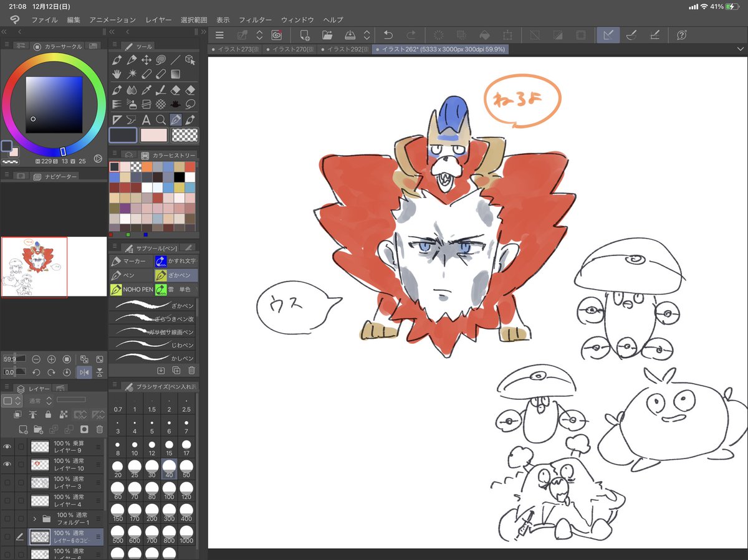The width and height of the screenshot is (748, 560).
Task: Select the Eyedropper tool
Action: coord(146,90)
